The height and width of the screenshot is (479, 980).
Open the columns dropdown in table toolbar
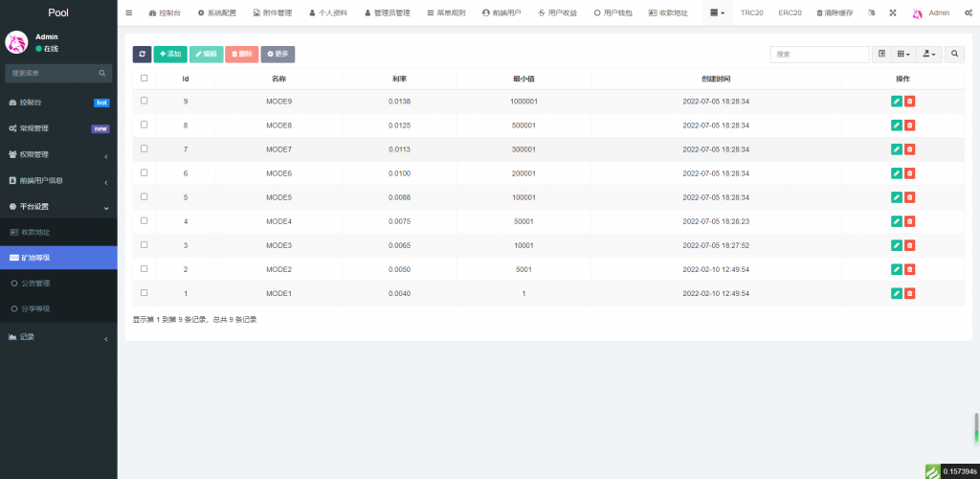tap(902, 55)
